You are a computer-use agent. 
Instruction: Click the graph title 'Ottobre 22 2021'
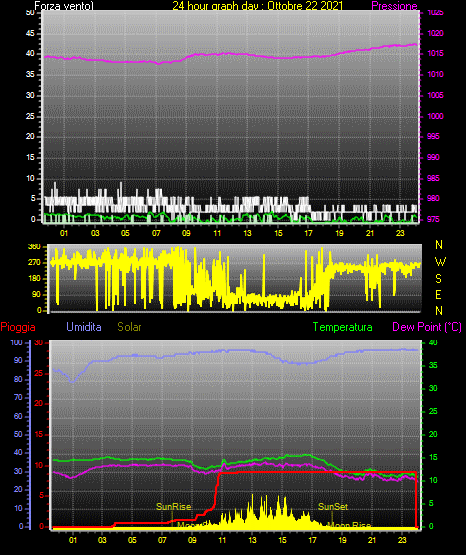point(305,6)
